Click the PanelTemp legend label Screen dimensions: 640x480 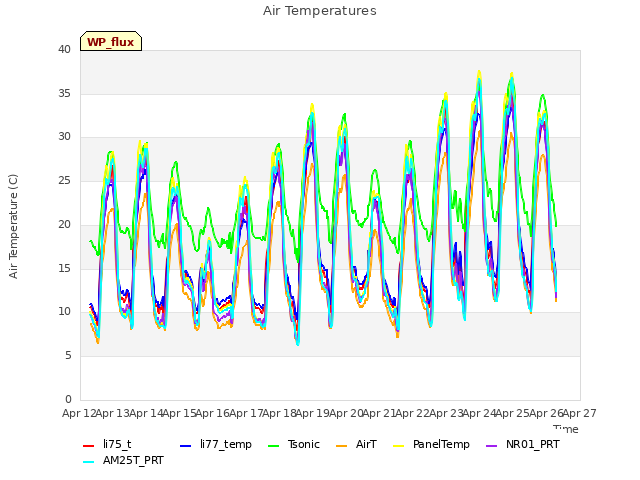[441, 444]
